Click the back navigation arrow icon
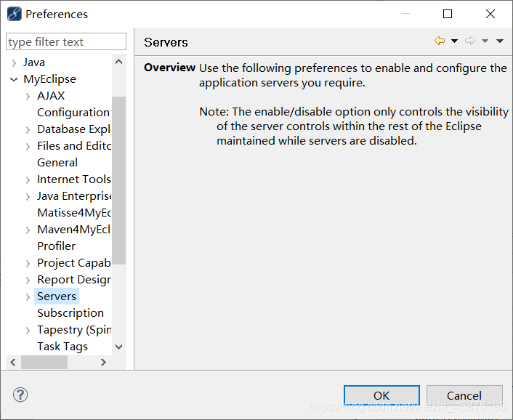Viewport: 513px width, 420px height. coord(440,41)
